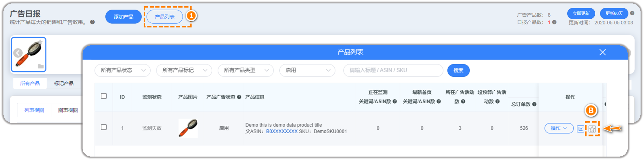Toggle select-all checkbox in table header

[x=104, y=96]
